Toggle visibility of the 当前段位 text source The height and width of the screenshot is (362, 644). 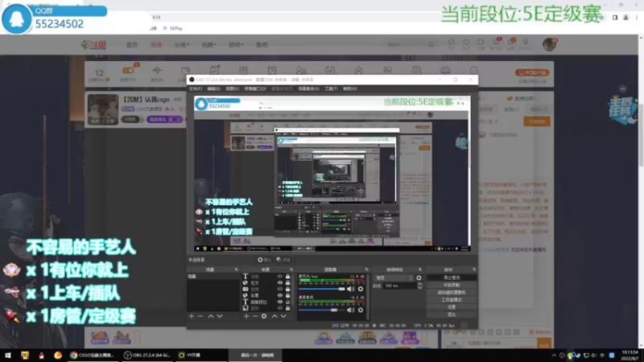(x=280, y=302)
